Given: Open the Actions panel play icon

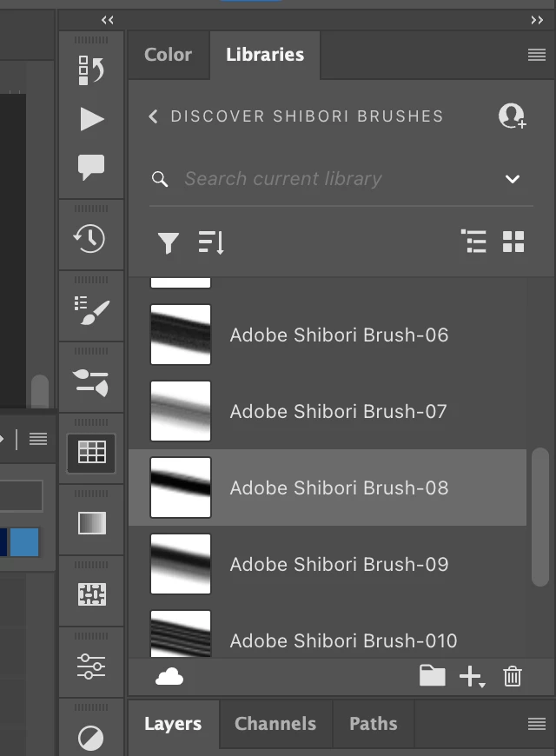Looking at the screenshot, I should point(91,119).
